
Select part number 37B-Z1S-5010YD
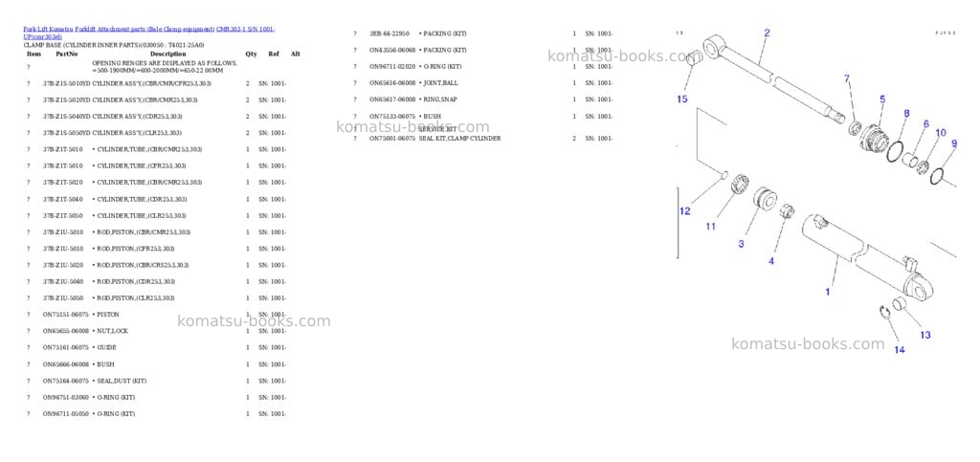66,83
